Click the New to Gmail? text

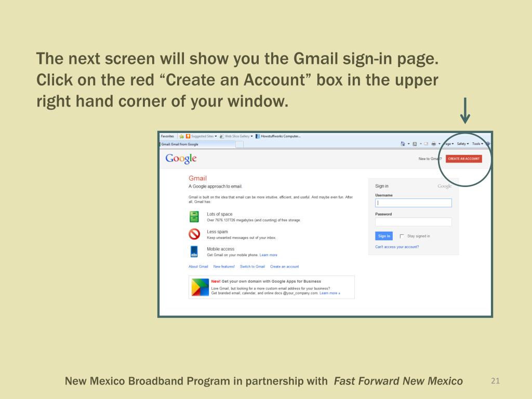tap(430, 159)
